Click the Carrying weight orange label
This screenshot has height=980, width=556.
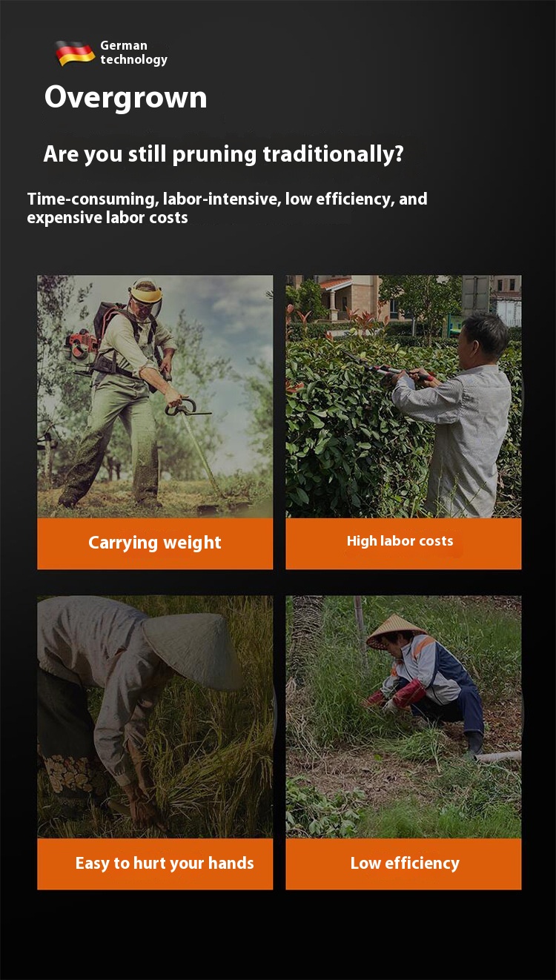155,543
